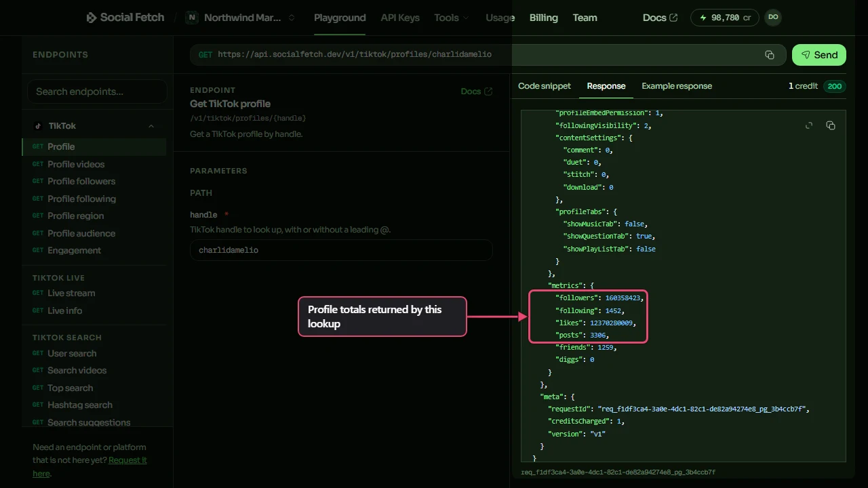Select the Search suggestions endpoint

[94, 422]
